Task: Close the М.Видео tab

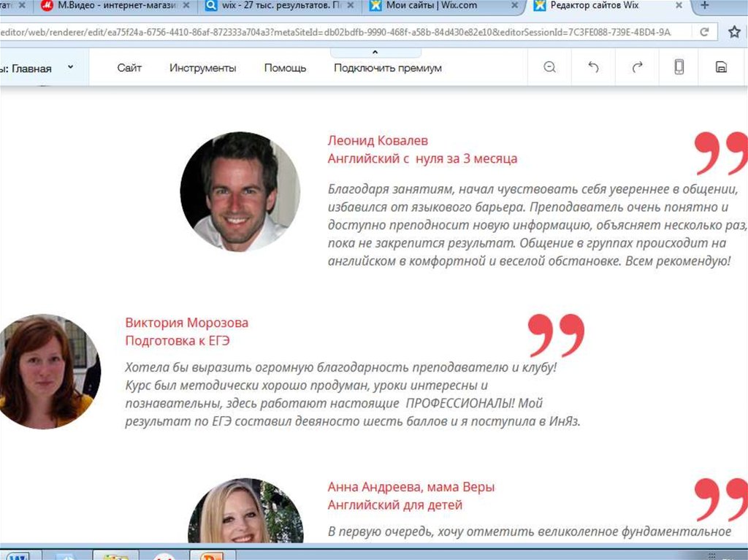Action: click(x=186, y=6)
